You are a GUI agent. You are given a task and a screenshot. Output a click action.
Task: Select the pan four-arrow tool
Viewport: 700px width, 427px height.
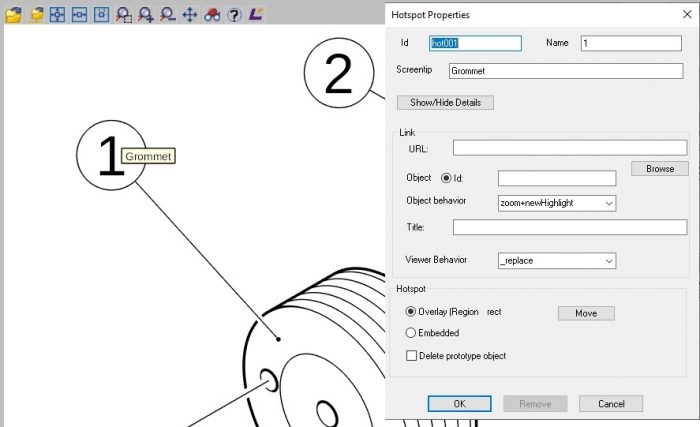190,15
